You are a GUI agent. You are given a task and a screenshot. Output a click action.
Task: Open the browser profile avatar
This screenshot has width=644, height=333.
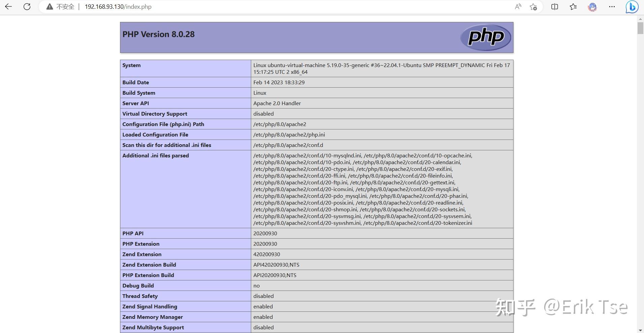coord(593,6)
